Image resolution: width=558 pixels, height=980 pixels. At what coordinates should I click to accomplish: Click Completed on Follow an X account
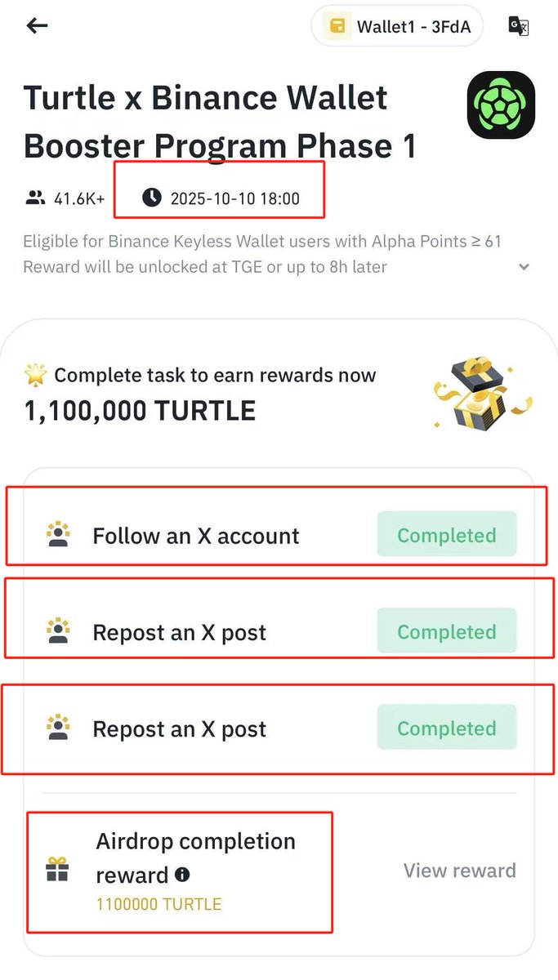(x=446, y=535)
